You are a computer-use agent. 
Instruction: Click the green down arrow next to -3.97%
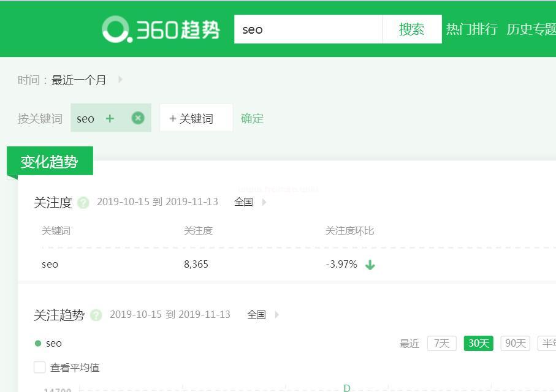tap(370, 265)
